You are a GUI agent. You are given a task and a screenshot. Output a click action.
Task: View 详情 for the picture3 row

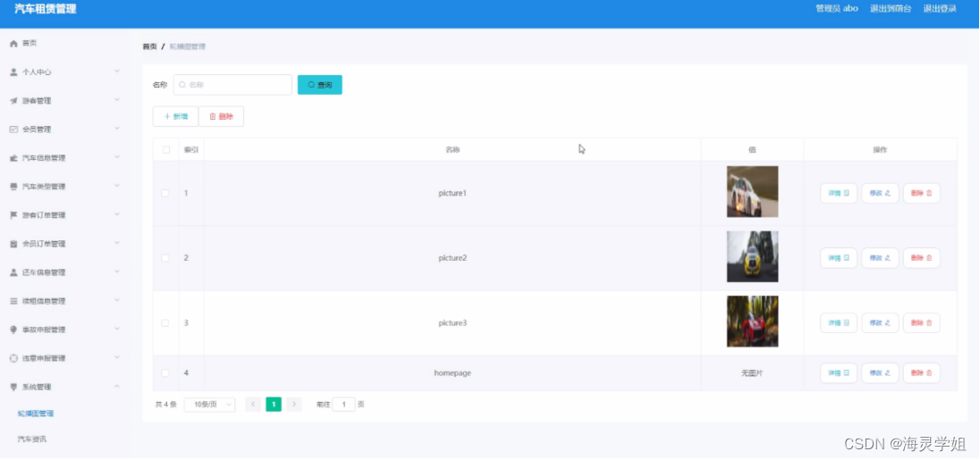(838, 322)
